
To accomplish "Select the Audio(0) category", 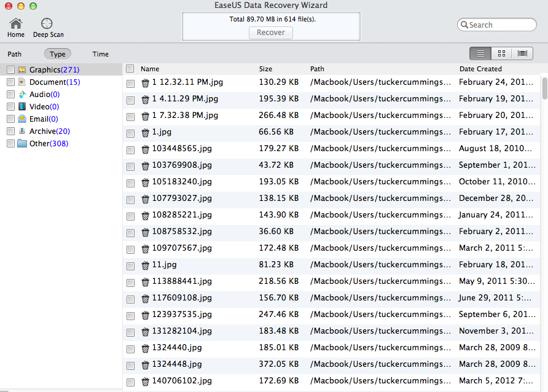I will [x=44, y=95].
